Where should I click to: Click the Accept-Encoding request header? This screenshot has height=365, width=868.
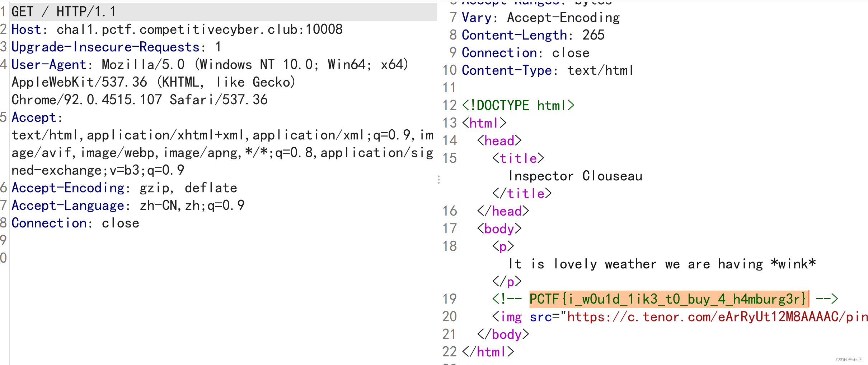(x=68, y=188)
